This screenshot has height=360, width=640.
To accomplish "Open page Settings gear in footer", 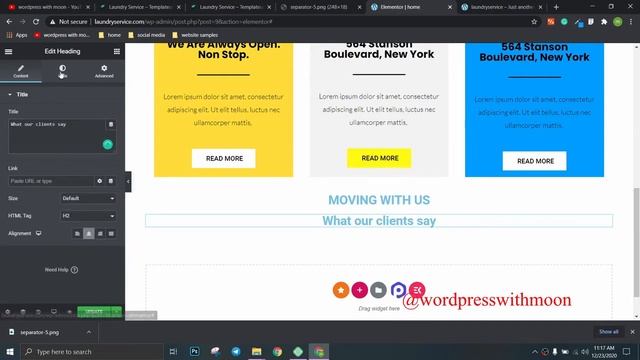I will 8,312.
